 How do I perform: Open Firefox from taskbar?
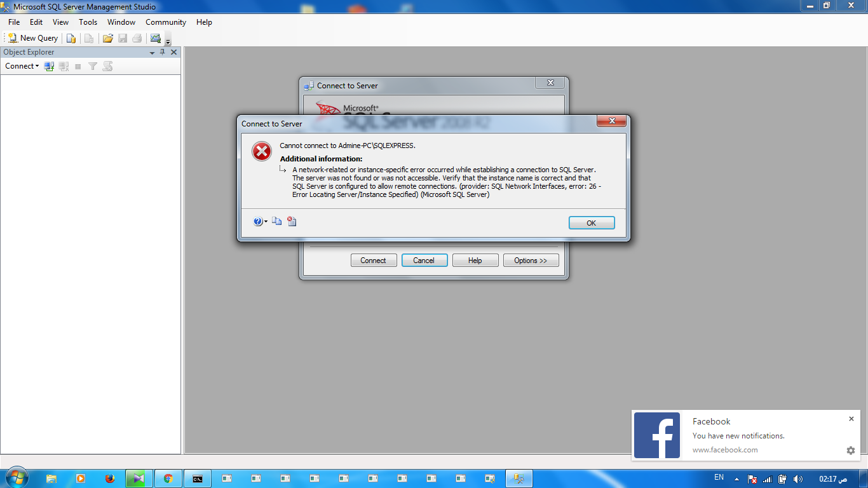[110, 478]
